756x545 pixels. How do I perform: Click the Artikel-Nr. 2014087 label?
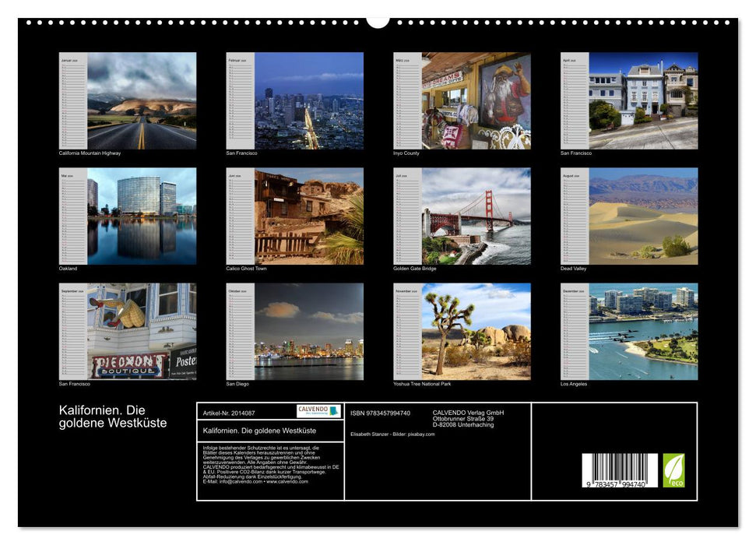(230, 413)
